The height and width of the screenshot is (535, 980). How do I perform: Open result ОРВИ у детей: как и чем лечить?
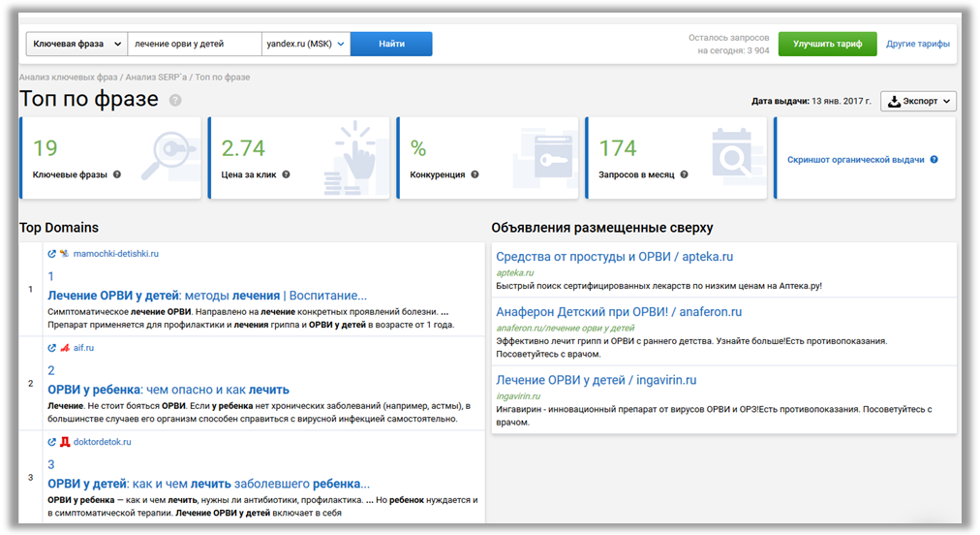click(x=209, y=484)
